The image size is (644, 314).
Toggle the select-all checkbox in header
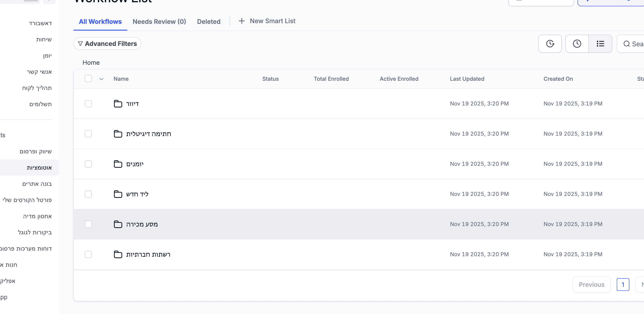pyautogui.click(x=88, y=79)
